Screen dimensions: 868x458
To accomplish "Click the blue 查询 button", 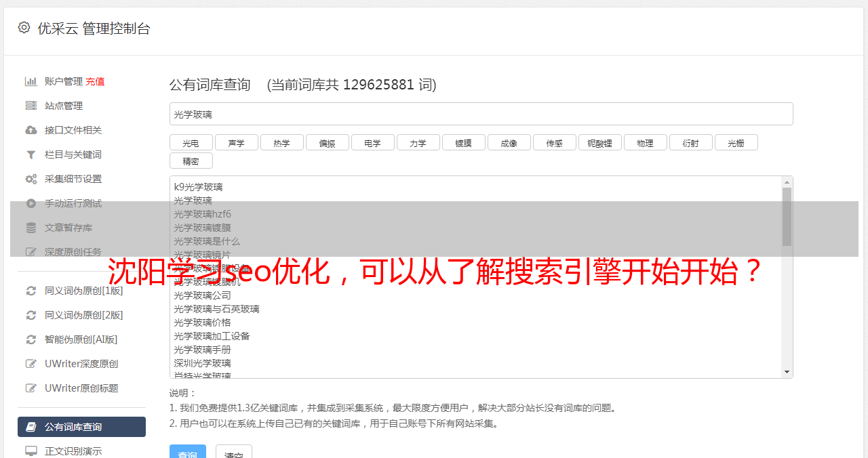I will (188, 453).
